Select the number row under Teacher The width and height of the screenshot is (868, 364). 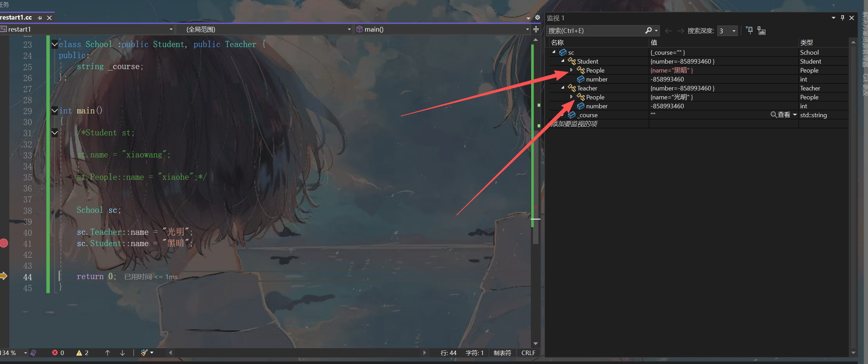click(x=698, y=106)
